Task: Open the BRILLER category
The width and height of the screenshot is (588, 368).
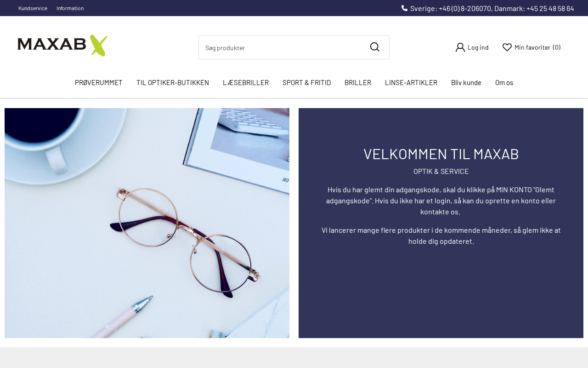Action: click(358, 83)
